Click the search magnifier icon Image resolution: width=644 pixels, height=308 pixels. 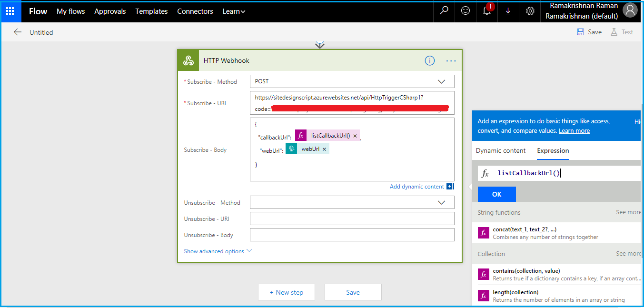click(444, 11)
